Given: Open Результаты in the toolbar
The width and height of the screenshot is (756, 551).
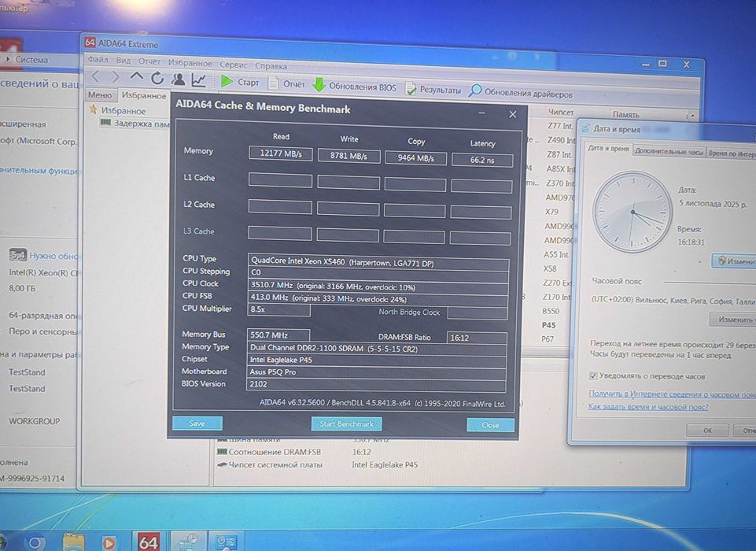Looking at the screenshot, I should click(x=433, y=89).
